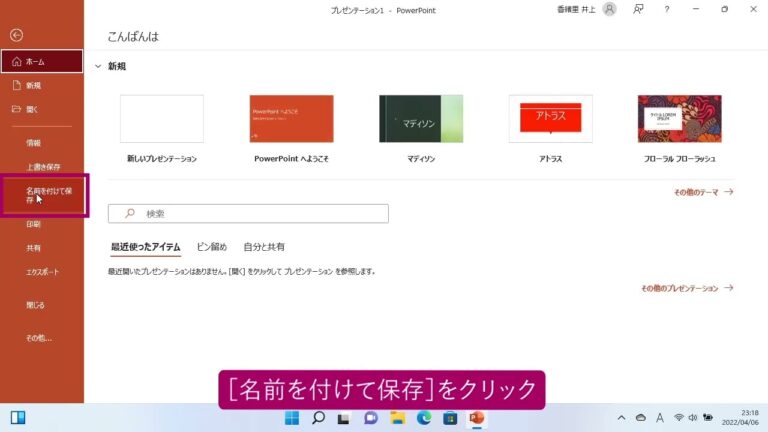
Task: Open File Explorer from the taskbar
Action: pos(397,418)
